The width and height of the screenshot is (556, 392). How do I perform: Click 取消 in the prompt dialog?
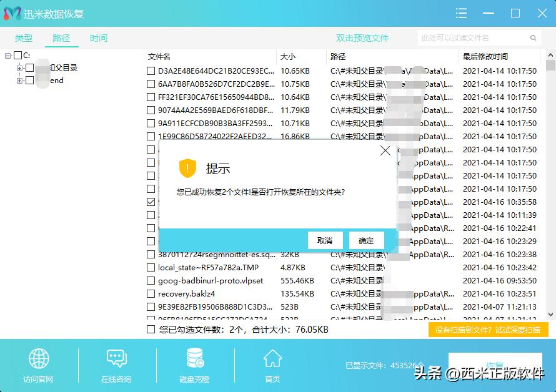(325, 240)
